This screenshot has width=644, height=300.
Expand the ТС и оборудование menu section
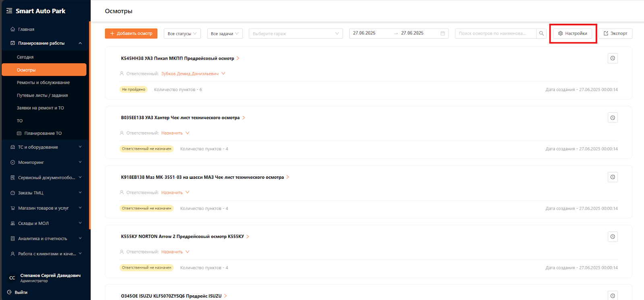tap(46, 147)
